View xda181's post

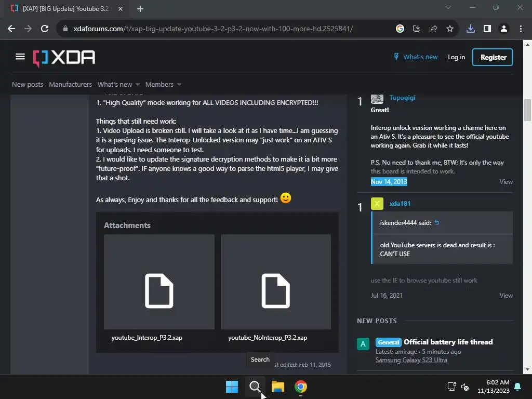[x=506, y=296]
